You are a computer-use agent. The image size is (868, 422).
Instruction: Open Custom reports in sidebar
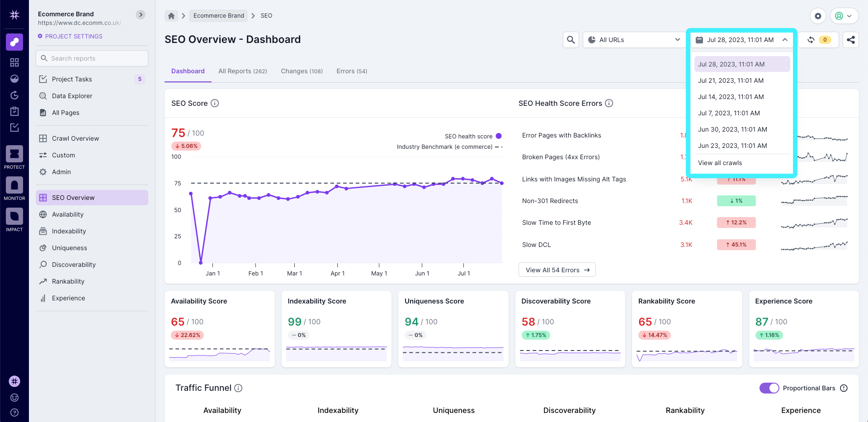point(92,155)
